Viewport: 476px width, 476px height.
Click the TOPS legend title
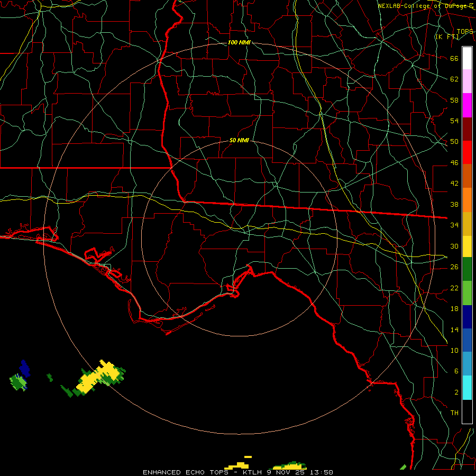(465, 31)
